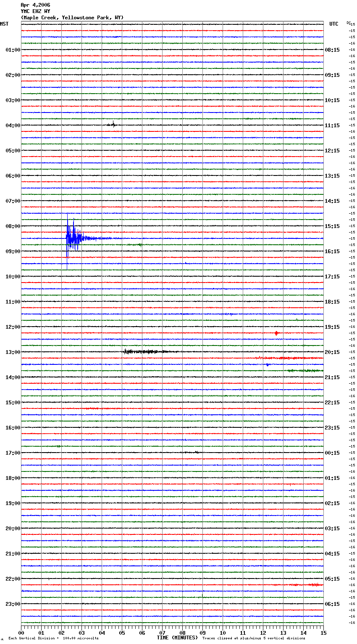Image resolution: width=357 pixels, height=644 pixels.
Task: Select the "23:00" MST time label
Action: pos(13,604)
